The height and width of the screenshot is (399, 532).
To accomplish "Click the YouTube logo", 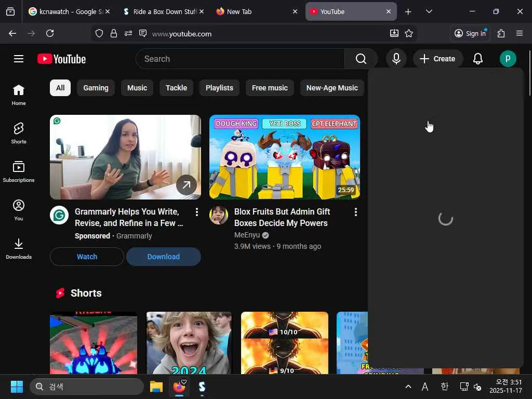I will [61, 59].
